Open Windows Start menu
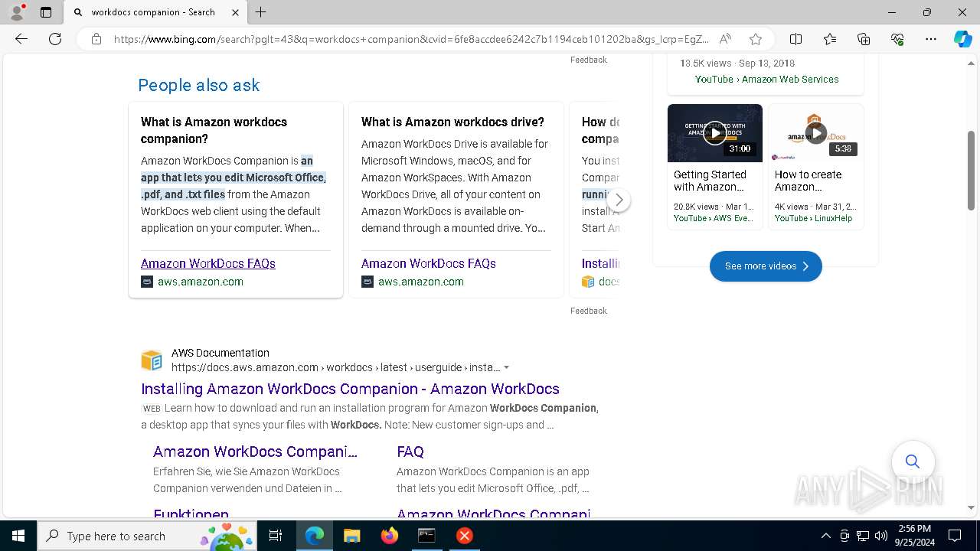980x551 pixels. [x=18, y=536]
